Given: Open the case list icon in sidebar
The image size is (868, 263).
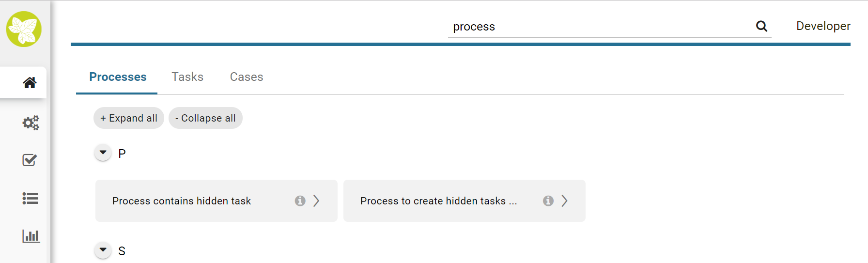Looking at the screenshot, I should pos(30,198).
